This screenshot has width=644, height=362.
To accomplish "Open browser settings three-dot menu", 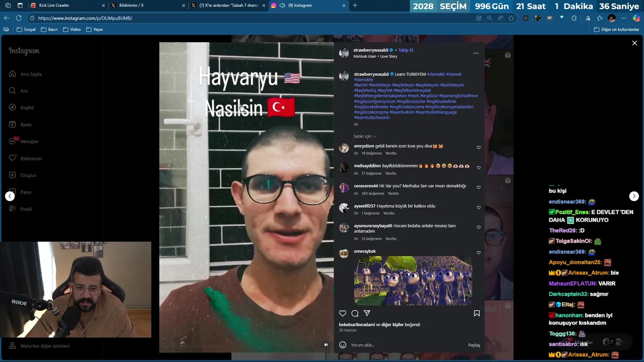I will [624, 18].
